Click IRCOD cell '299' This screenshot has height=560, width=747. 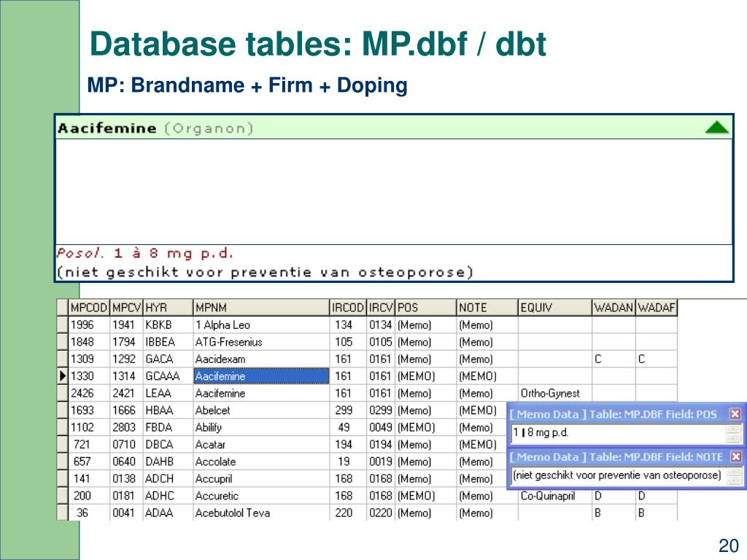pos(348,410)
